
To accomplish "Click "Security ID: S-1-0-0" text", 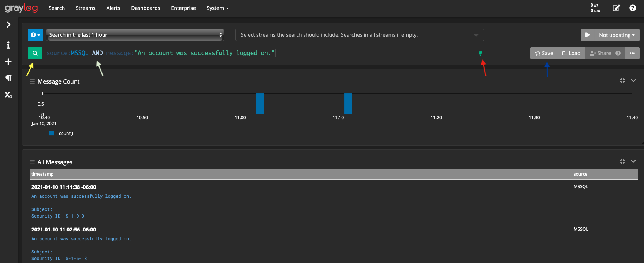I will point(58,216).
